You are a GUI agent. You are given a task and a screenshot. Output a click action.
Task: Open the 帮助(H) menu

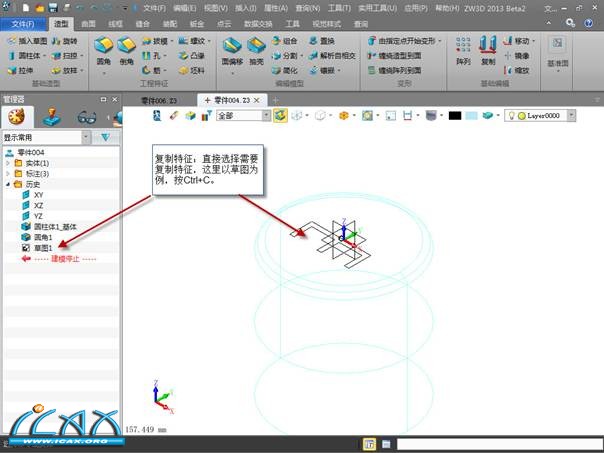[x=447, y=8]
